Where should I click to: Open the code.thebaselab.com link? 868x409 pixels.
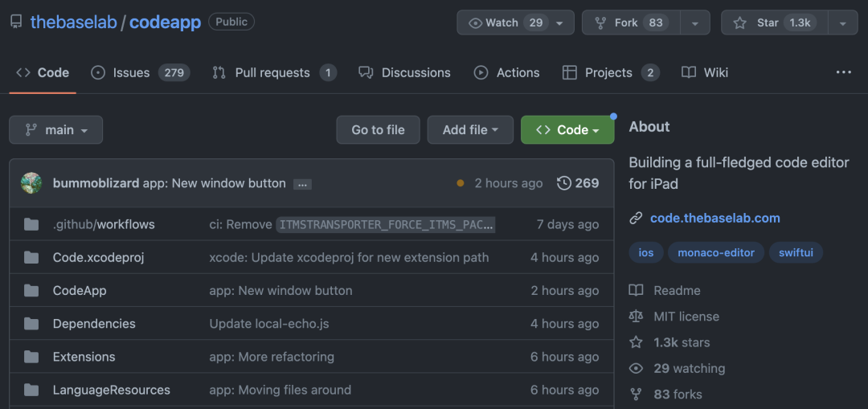[x=714, y=218]
